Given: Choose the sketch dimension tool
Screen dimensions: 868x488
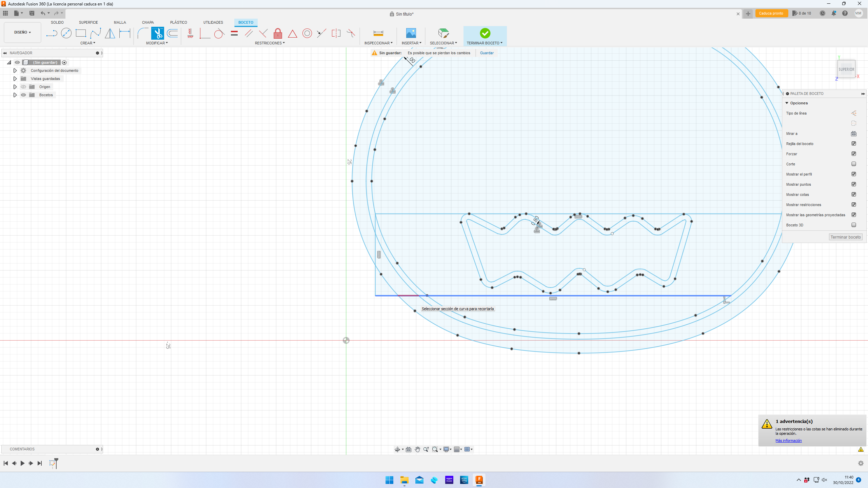Looking at the screenshot, I should point(124,33).
